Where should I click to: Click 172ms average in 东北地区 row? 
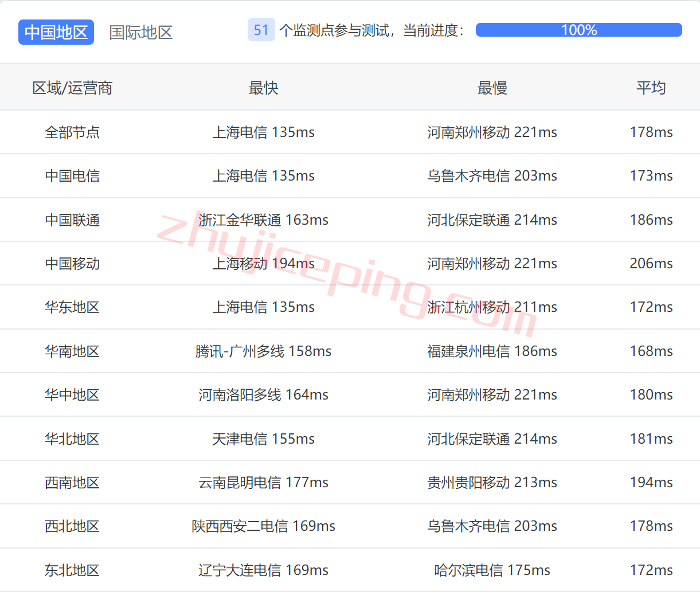pos(651,570)
